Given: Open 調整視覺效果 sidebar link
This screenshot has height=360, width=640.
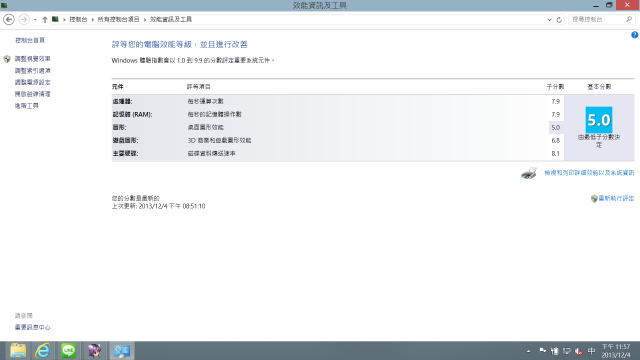Looking at the screenshot, I should coord(33,59).
